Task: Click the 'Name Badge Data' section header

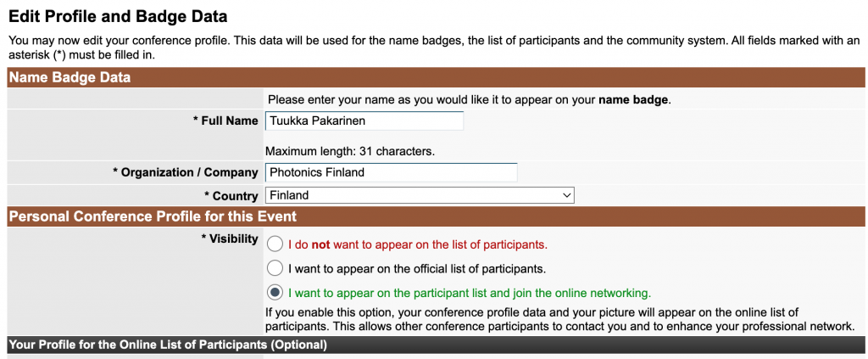Action: [70, 77]
